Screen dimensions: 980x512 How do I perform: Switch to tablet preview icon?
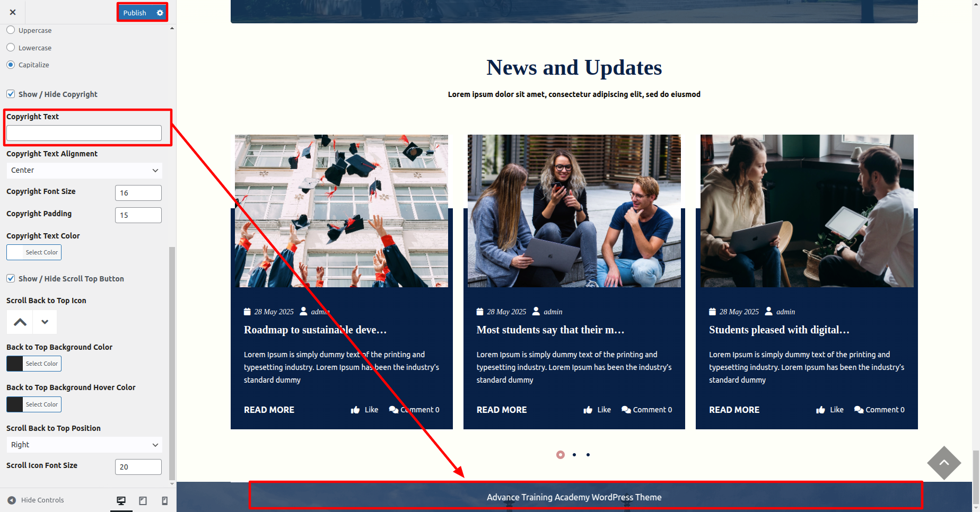point(143,500)
